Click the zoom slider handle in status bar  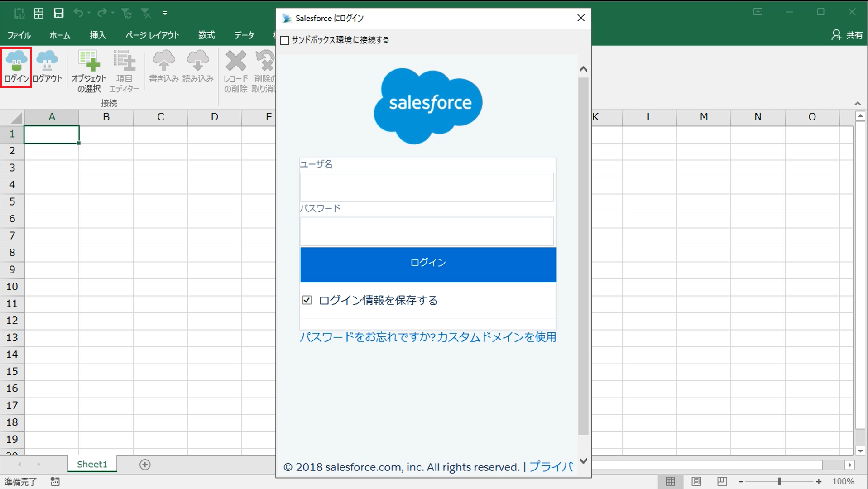[779, 481]
